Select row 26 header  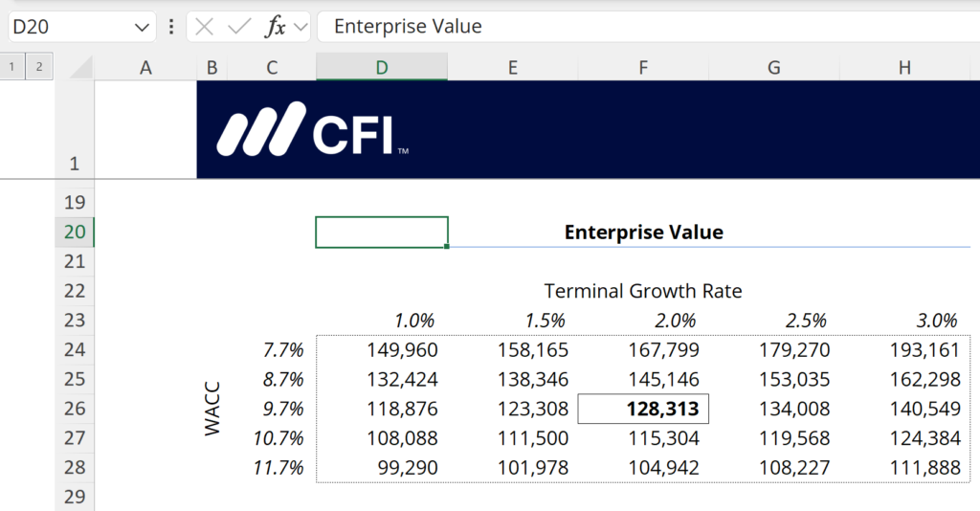point(75,409)
